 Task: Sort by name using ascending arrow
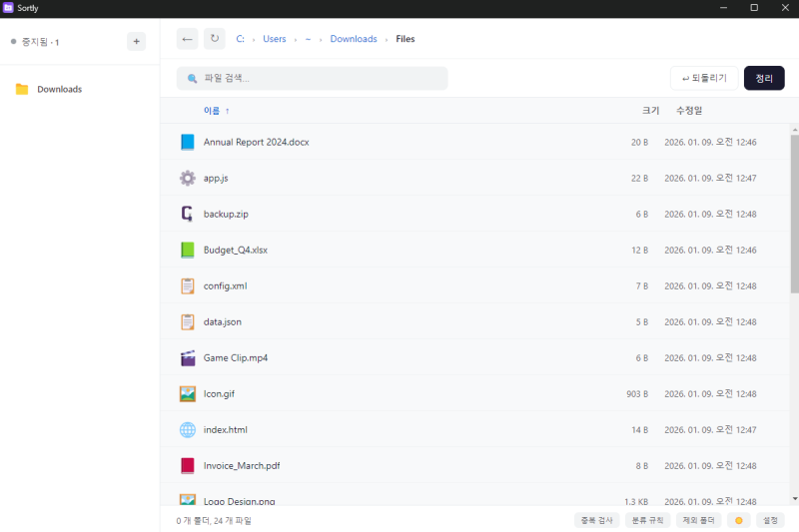228,111
